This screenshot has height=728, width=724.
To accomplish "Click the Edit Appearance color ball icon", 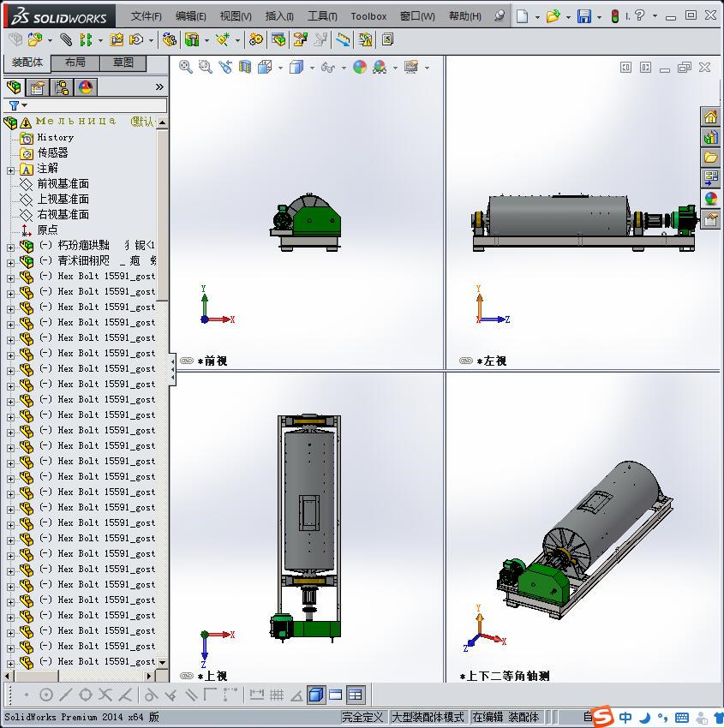I will click(360, 68).
